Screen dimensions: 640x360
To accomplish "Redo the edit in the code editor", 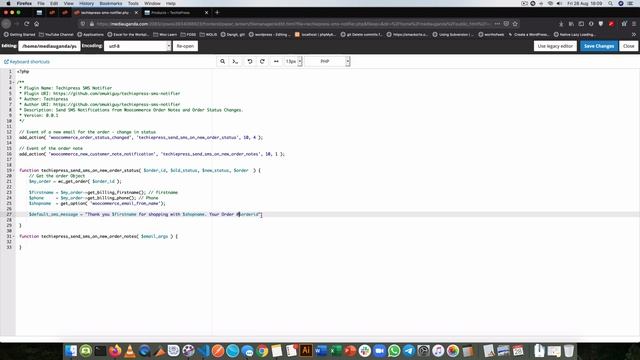I will [x=262, y=61].
